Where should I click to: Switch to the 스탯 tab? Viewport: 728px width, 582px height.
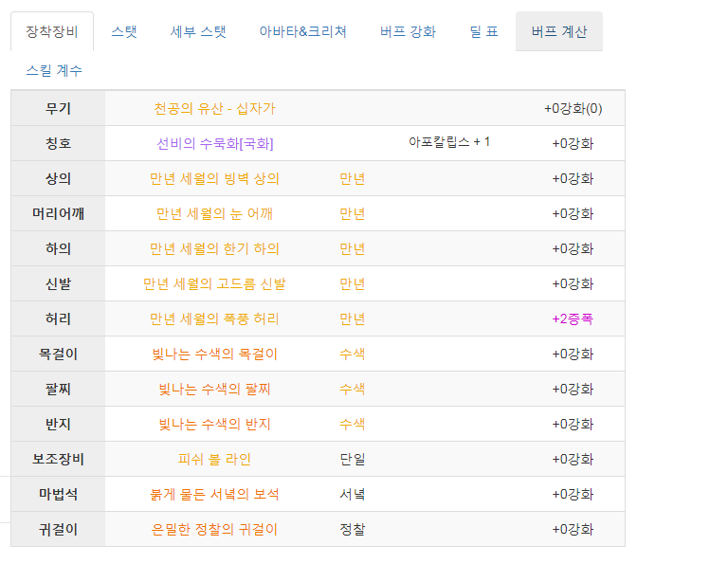coord(124,31)
